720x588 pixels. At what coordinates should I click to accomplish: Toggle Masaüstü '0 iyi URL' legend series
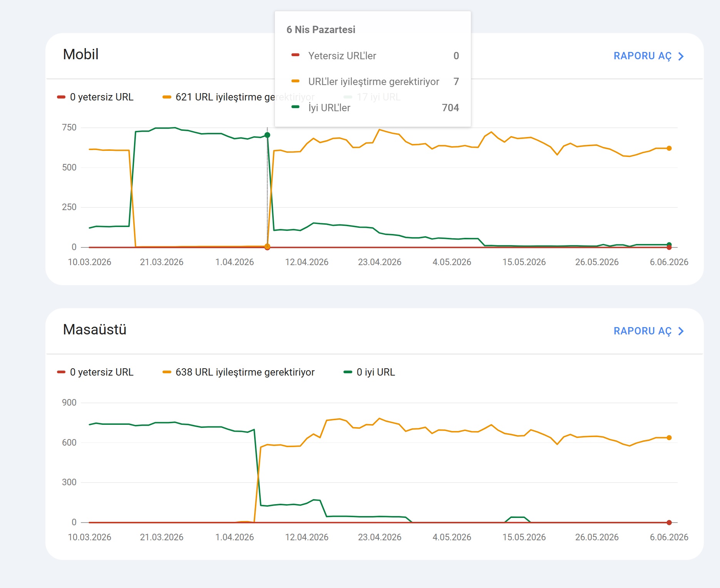369,372
